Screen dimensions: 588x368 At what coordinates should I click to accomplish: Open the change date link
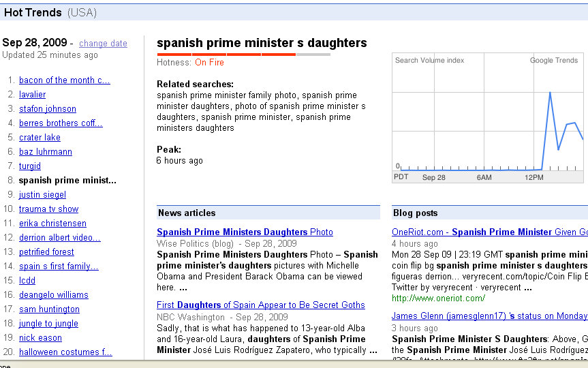[103, 44]
